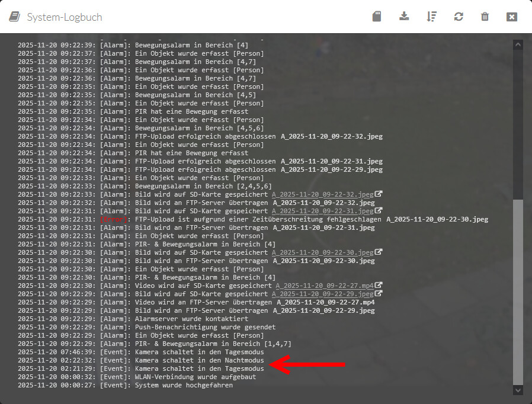Open external link icon for 09-22-30.jpeg
This screenshot has height=404, width=532.
pyautogui.click(x=379, y=252)
